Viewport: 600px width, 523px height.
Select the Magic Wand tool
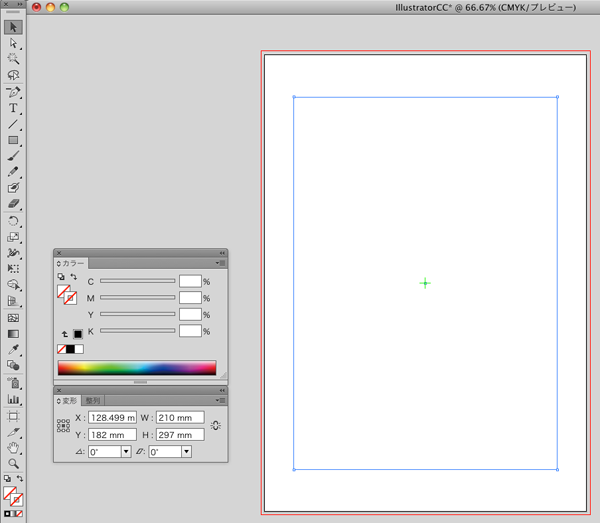(x=14, y=59)
